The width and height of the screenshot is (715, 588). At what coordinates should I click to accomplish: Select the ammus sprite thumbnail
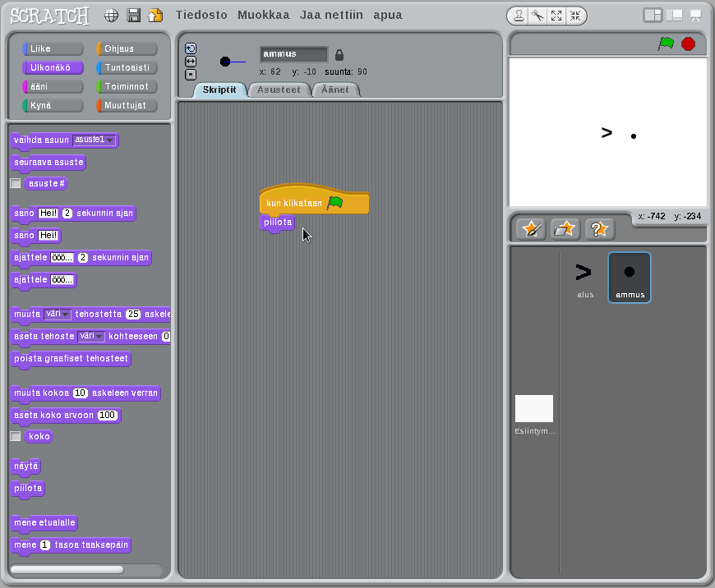[x=630, y=278]
